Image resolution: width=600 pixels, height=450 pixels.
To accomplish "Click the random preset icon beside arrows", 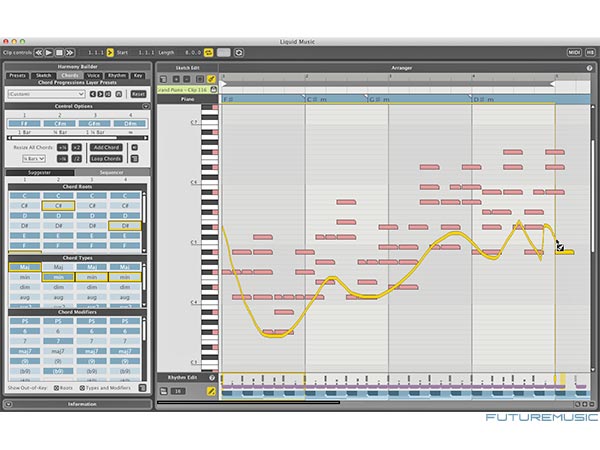I will pos(108,94).
